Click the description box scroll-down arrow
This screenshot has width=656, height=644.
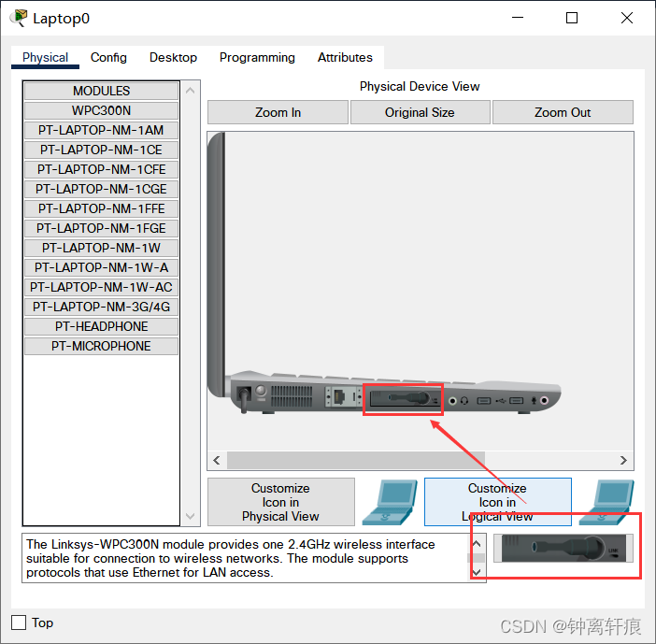[477, 572]
